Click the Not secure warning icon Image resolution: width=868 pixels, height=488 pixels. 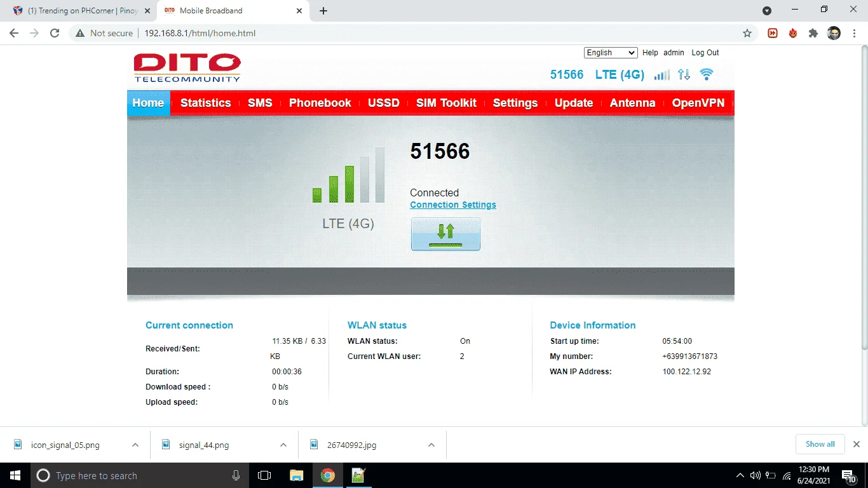click(x=80, y=33)
